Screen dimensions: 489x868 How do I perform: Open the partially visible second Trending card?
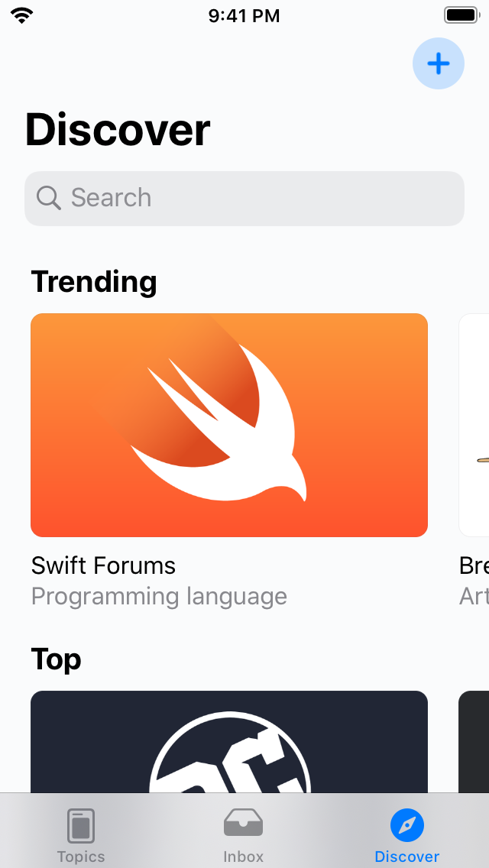(474, 425)
